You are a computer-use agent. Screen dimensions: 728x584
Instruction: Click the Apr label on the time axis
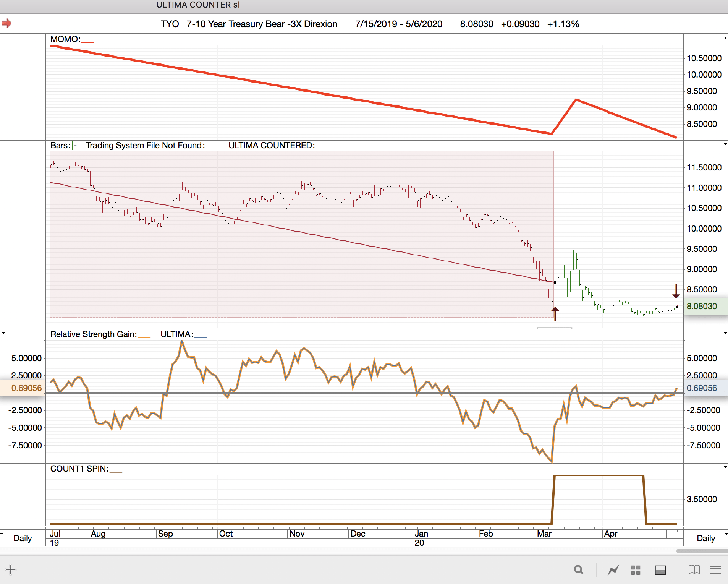[x=611, y=534]
